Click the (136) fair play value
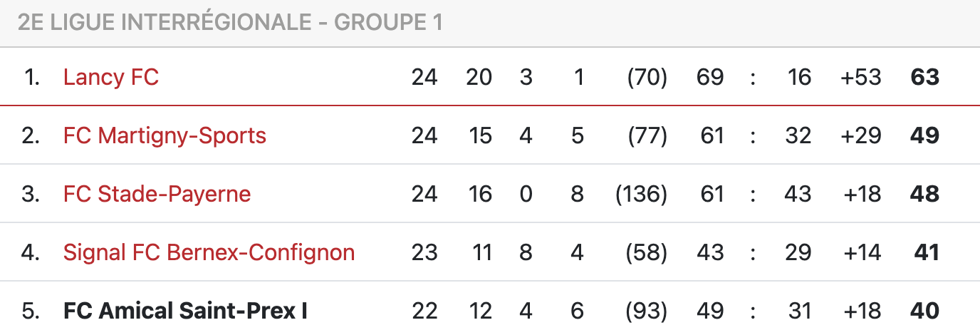Screen dimensions: 980x335 (641, 194)
